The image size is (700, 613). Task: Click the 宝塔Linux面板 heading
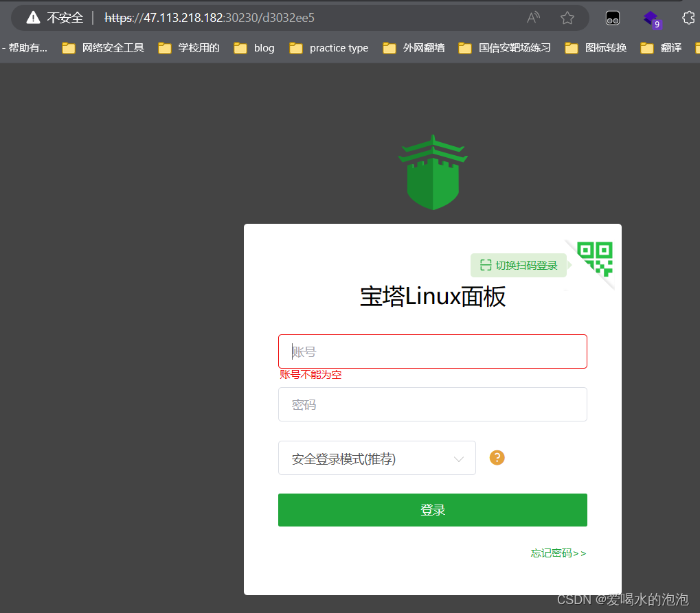(433, 297)
